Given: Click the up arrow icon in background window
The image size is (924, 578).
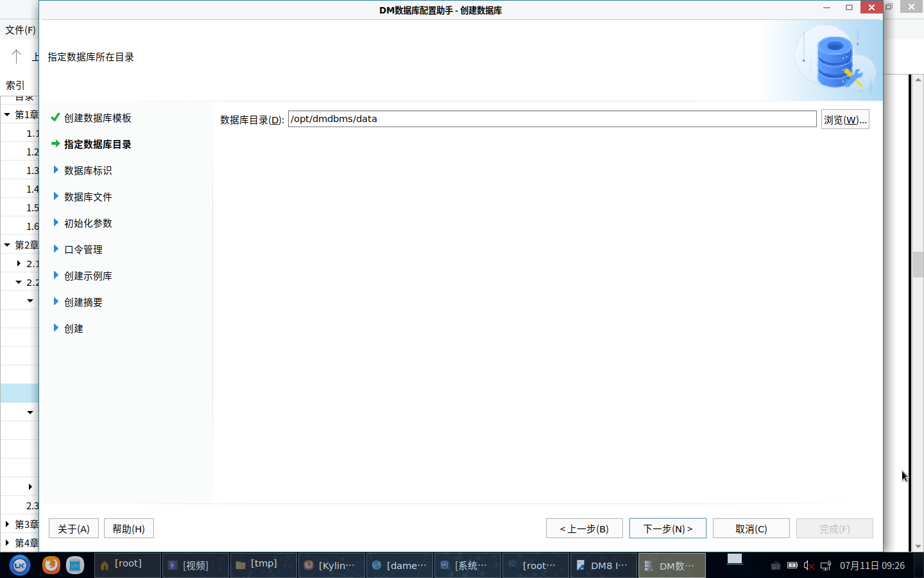Looking at the screenshot, I should tap(17, 57).
